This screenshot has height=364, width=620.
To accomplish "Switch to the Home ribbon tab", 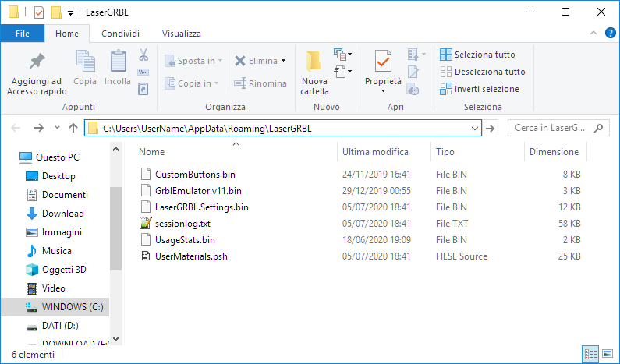I will coord(67,34).
